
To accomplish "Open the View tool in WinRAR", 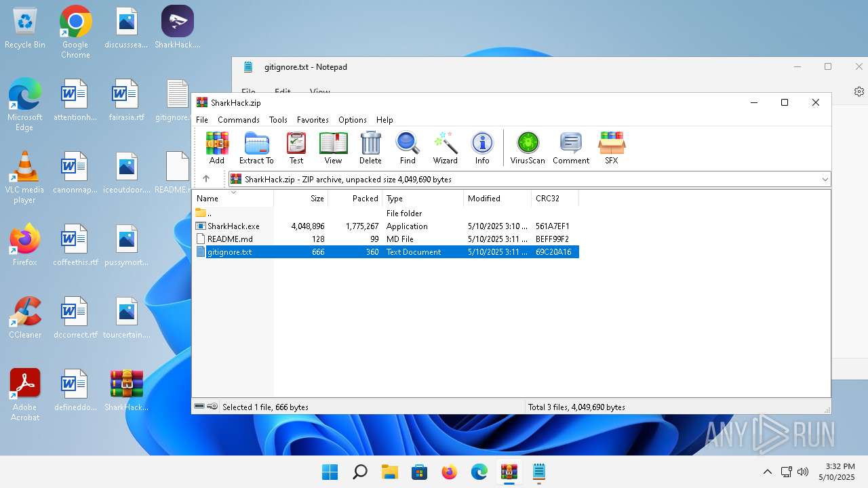I will pos(333,148).
